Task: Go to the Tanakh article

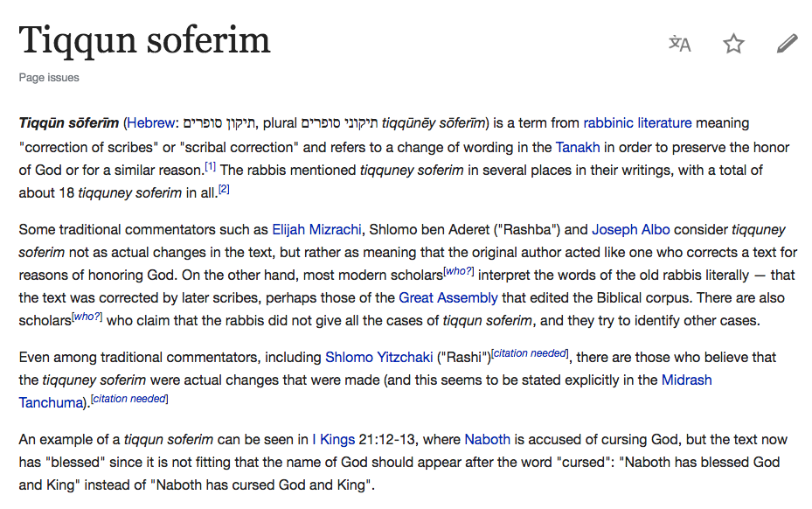Action: (x=578, y=147)
